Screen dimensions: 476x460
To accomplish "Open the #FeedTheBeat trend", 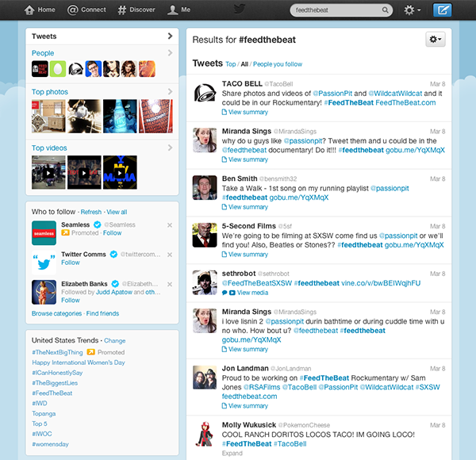I will tap(52, 393).
